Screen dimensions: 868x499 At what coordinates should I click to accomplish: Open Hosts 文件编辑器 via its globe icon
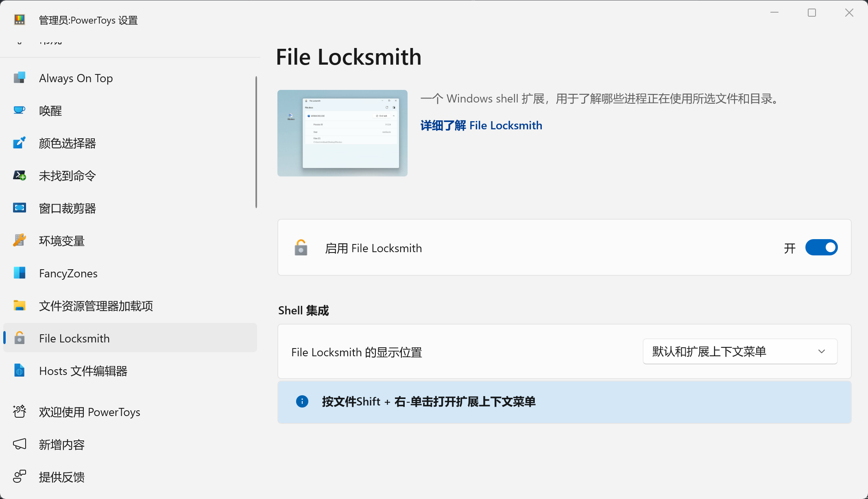click(x=19, y=370)
